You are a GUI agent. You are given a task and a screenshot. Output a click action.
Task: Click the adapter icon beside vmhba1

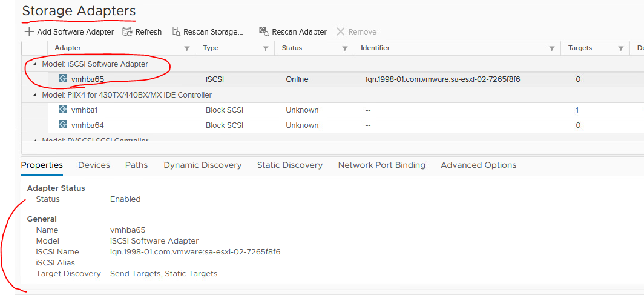tap(63, 110)
